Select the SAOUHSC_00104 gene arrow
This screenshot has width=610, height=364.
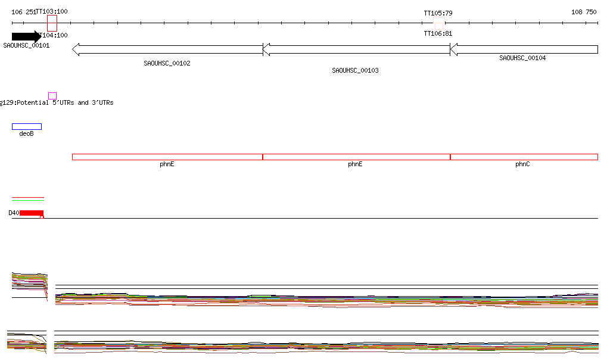(x=524, y=49)
